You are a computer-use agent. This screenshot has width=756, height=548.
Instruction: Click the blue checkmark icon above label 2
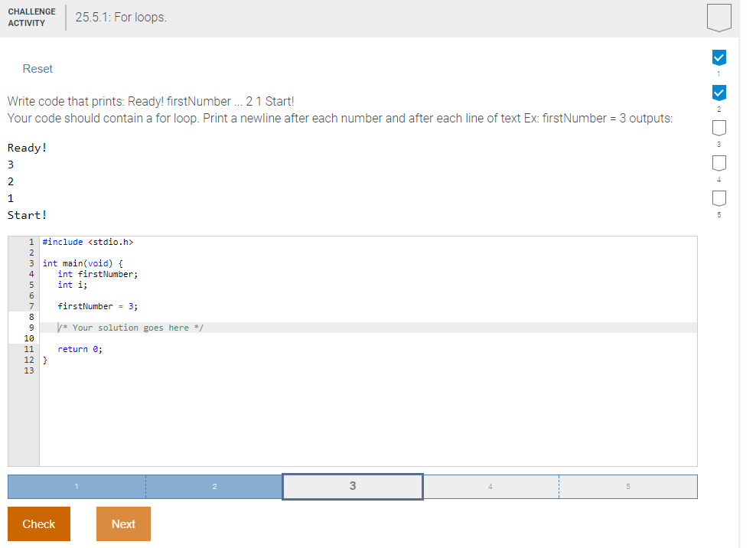click(x=719, y=93)
